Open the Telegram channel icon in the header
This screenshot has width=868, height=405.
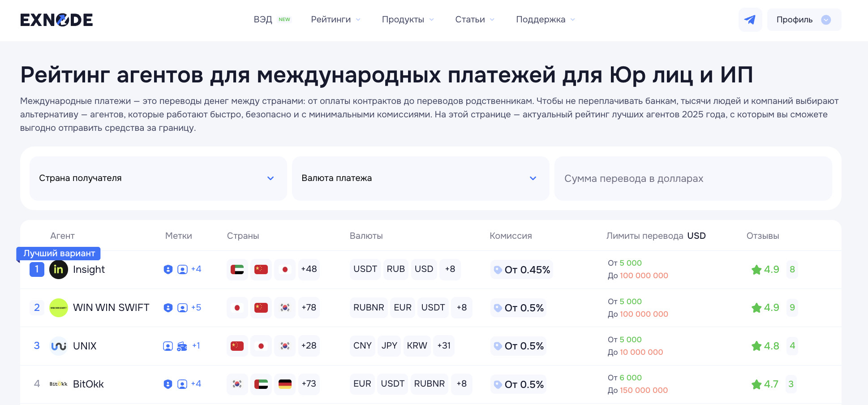750,20
